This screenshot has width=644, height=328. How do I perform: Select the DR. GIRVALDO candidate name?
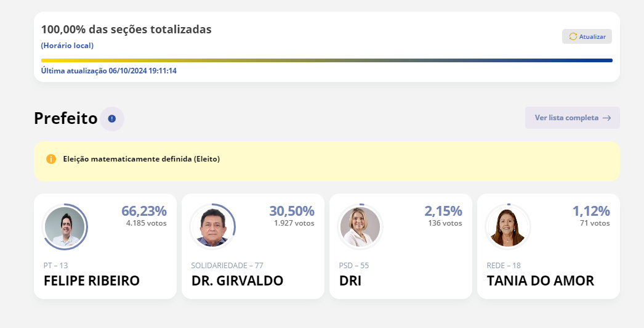[x=237, y=281]
